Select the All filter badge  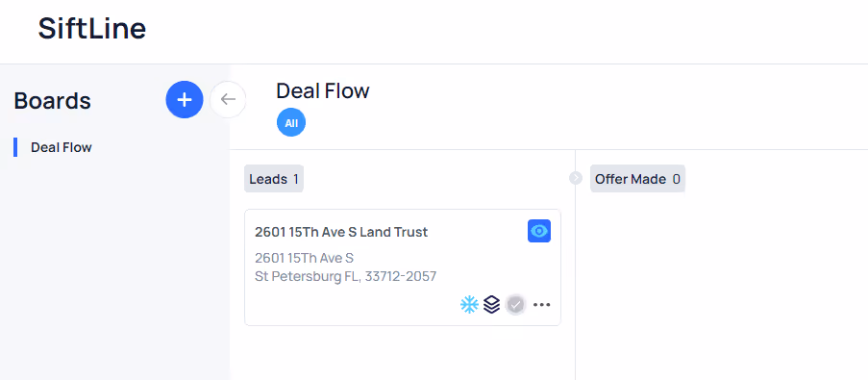[291, 122]
